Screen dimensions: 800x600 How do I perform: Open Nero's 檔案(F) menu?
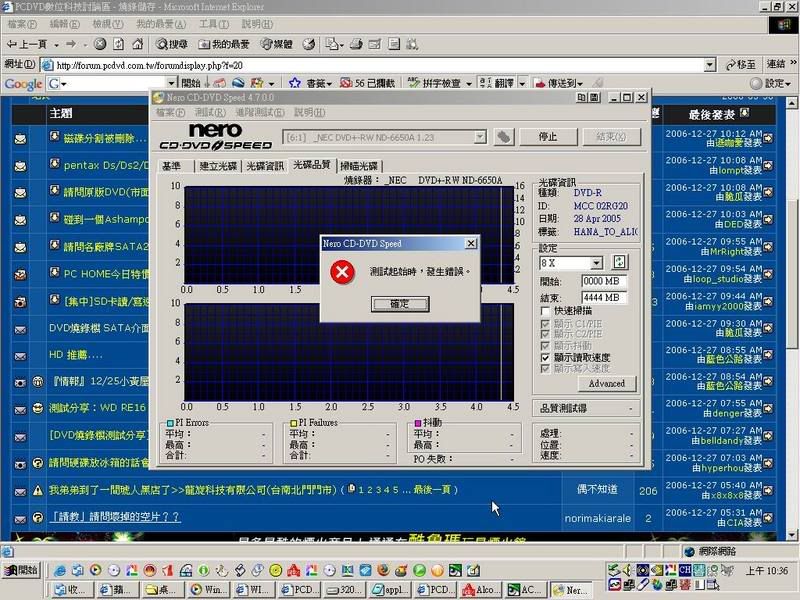170,112
